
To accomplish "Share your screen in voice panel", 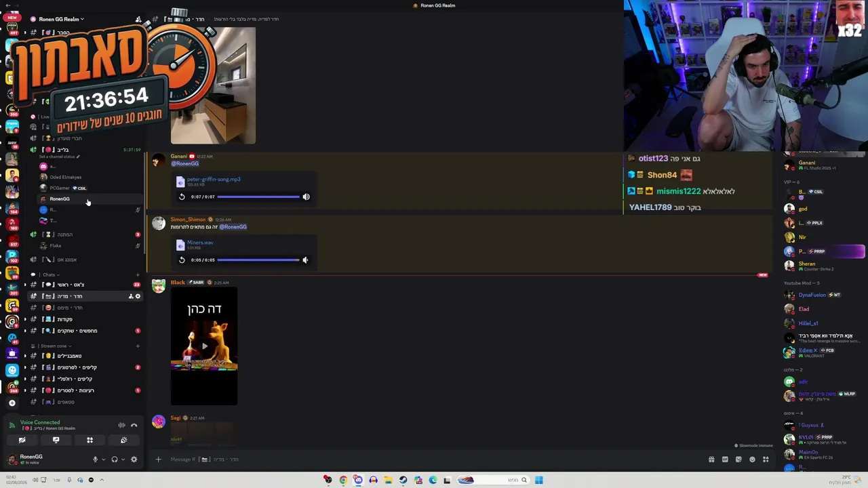I will [56, 440].
